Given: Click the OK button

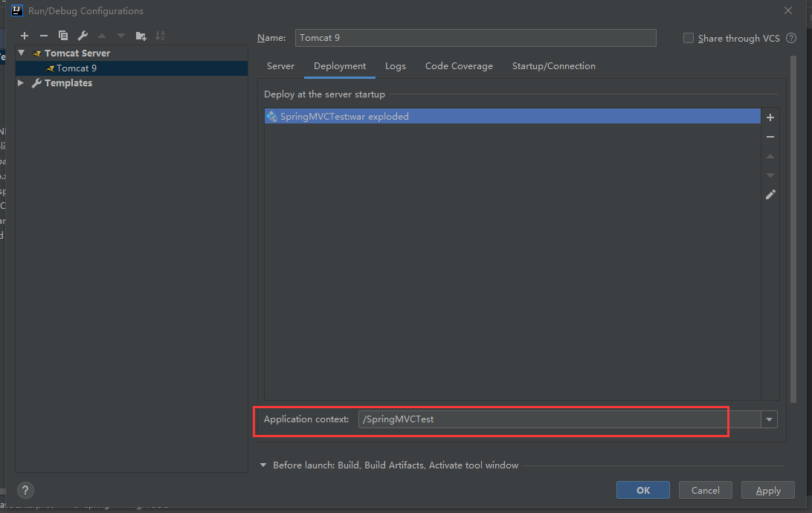Looking at the screenshot, I should point(642,489).
